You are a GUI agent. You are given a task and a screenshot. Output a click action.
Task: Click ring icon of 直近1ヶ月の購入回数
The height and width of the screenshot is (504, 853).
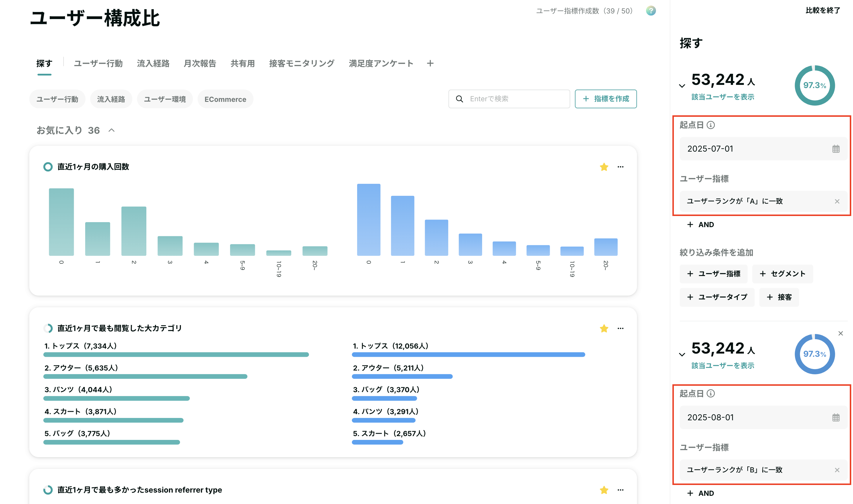(x=48, y=167)
